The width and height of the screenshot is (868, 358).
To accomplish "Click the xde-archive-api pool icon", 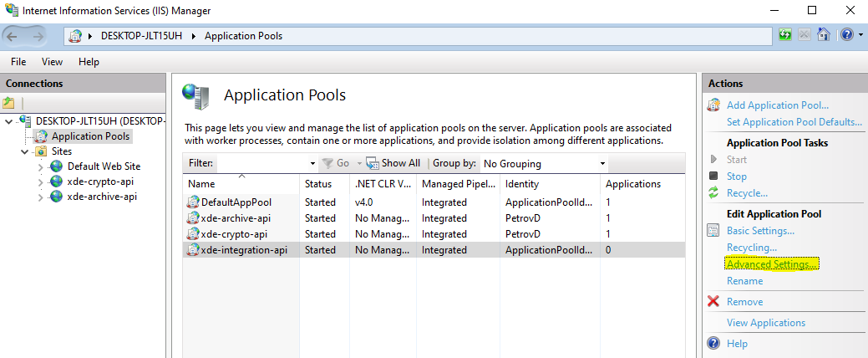I will click(193, 218).
